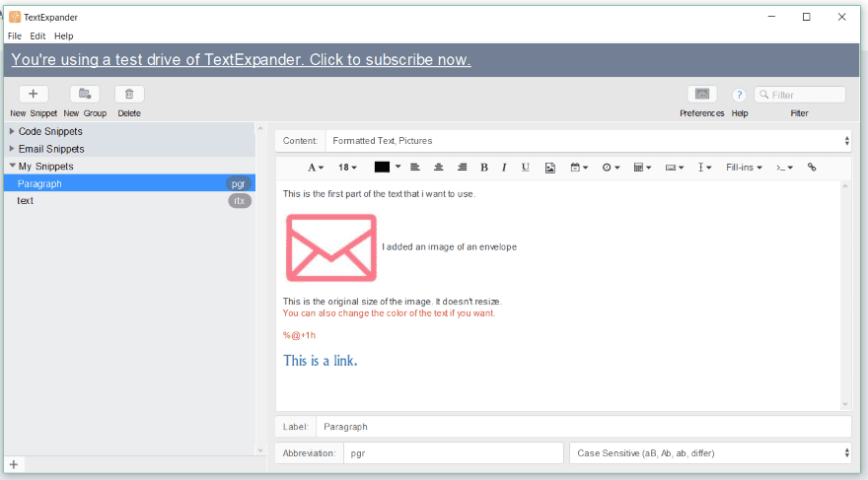The height and width of the screenshot is (480, 868).
Task: Click the insert picture icon
Action: click(x=549, y=168)
